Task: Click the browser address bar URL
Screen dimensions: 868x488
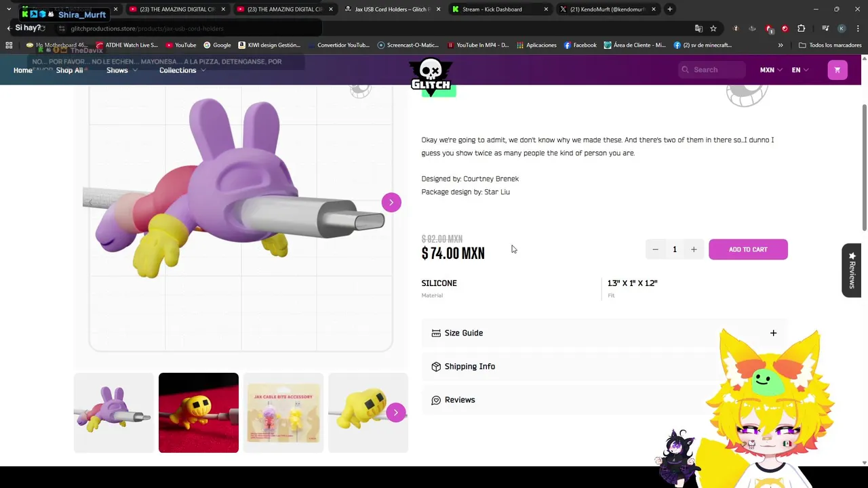Action: 146,28
